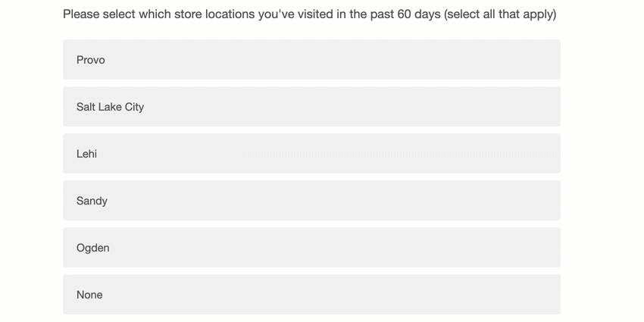Screen dimensions: 644x322
Task: Click the word Lehi in answers
Action: click(86, 154)
